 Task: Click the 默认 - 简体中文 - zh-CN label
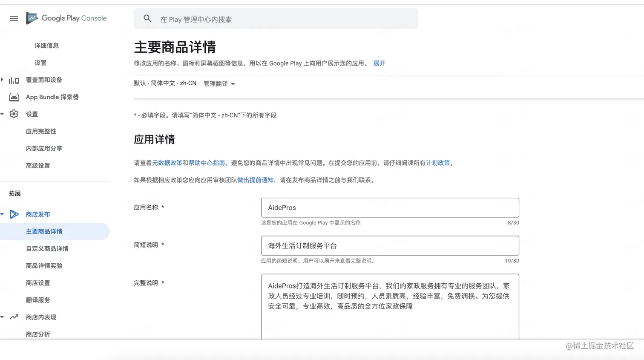(x=165, y=83)
